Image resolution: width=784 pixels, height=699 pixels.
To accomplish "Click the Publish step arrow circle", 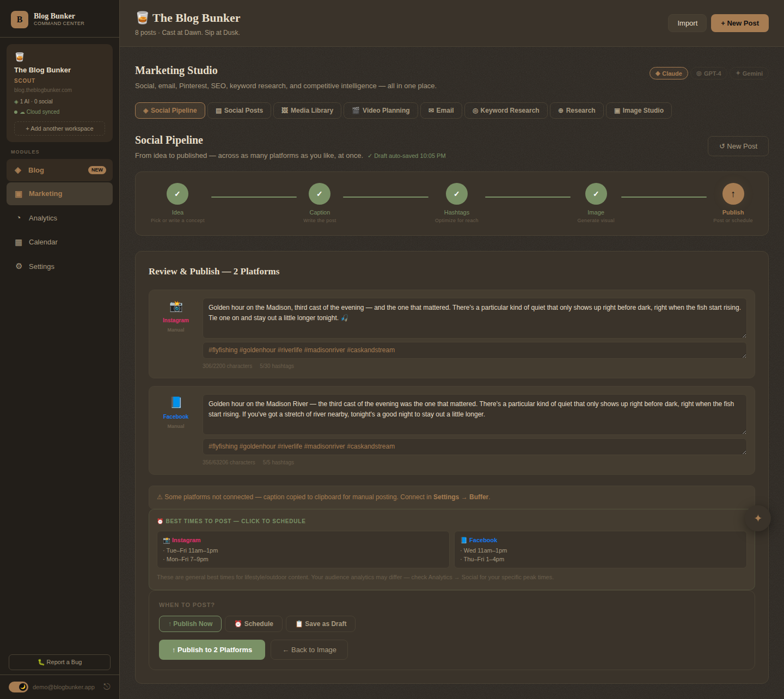I will point(733,194).
